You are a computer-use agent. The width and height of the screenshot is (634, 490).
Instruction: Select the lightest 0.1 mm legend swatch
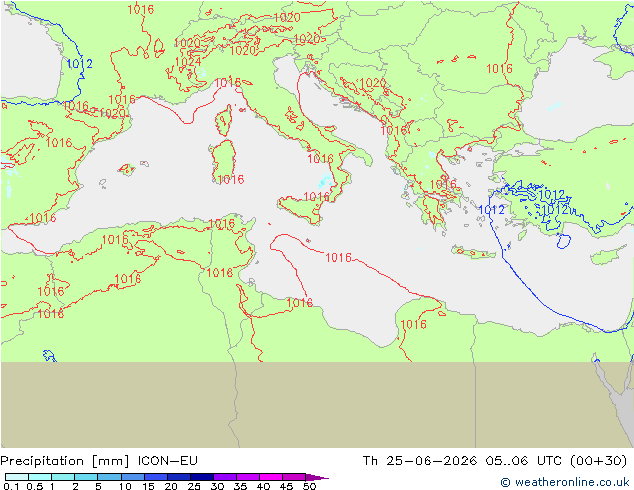tap(17, 477)
